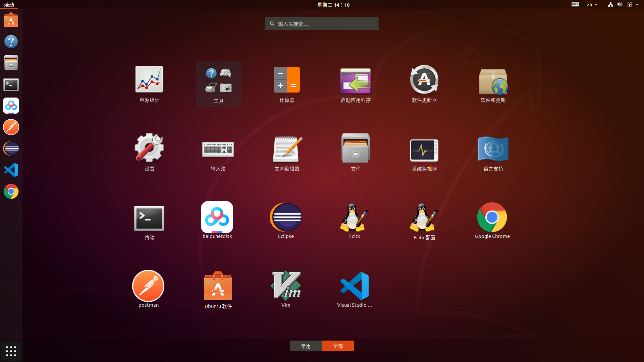This screenshot has width=644, height=362.
Task: Open the system status menu arrow
Action: [637, 5]
